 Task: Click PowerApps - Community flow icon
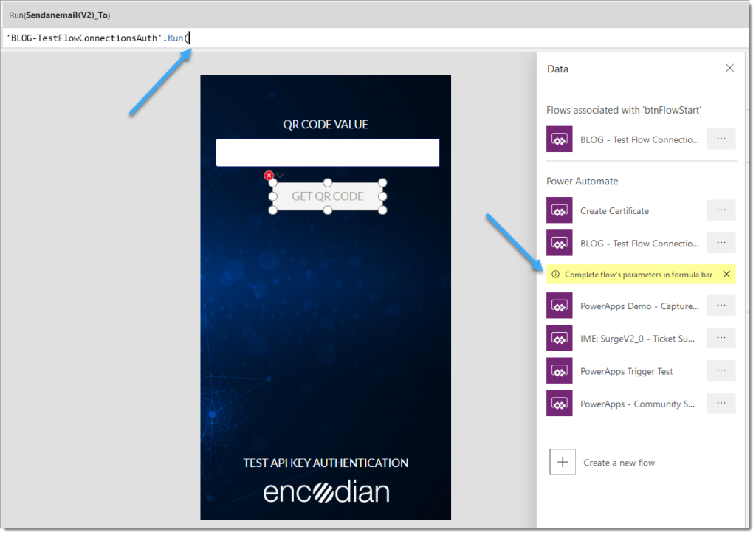560,404
